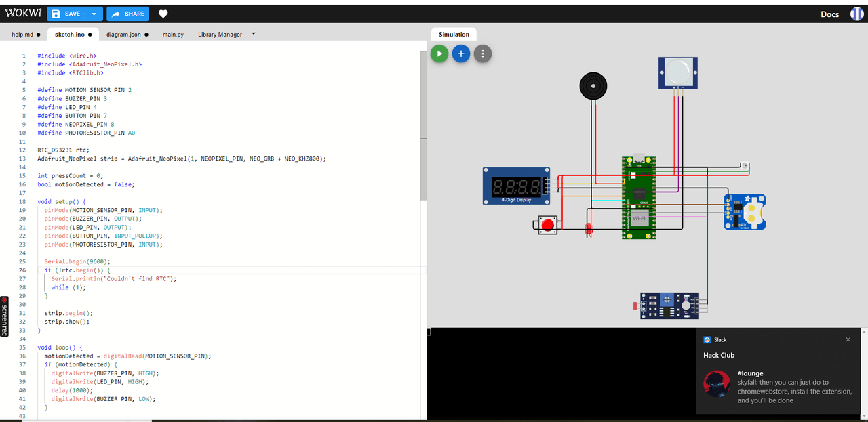Select the 4-Digit Display component
This screenshot has height=422, width=868.
coord(516,186)
